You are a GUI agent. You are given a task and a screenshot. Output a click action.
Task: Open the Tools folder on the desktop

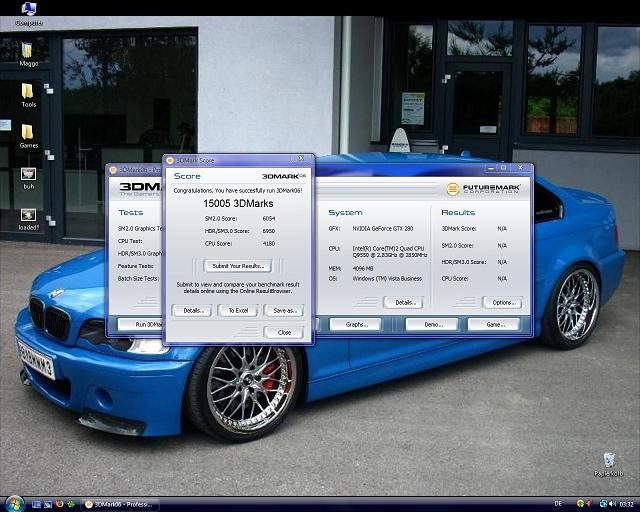pos(28,95)
